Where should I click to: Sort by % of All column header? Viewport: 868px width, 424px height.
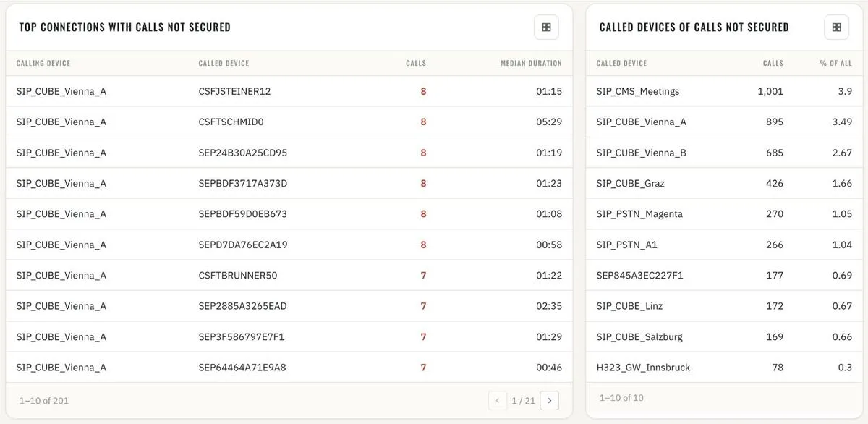(x=835, y=64)
